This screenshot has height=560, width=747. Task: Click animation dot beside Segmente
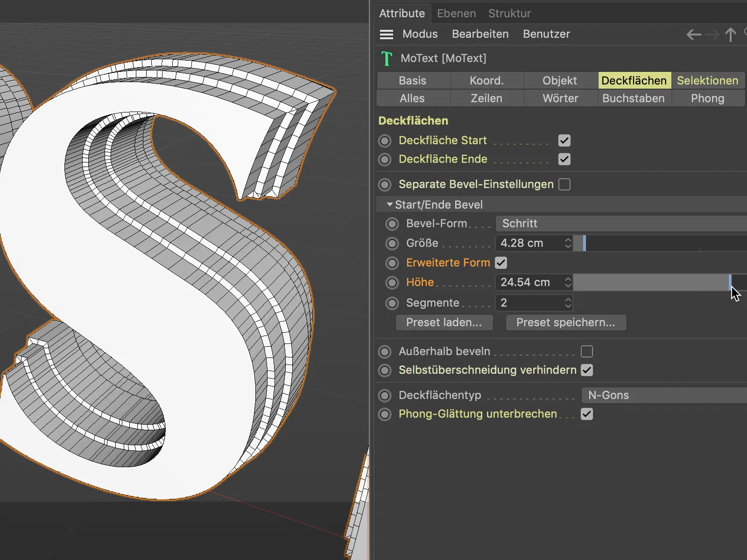(392, 303)
